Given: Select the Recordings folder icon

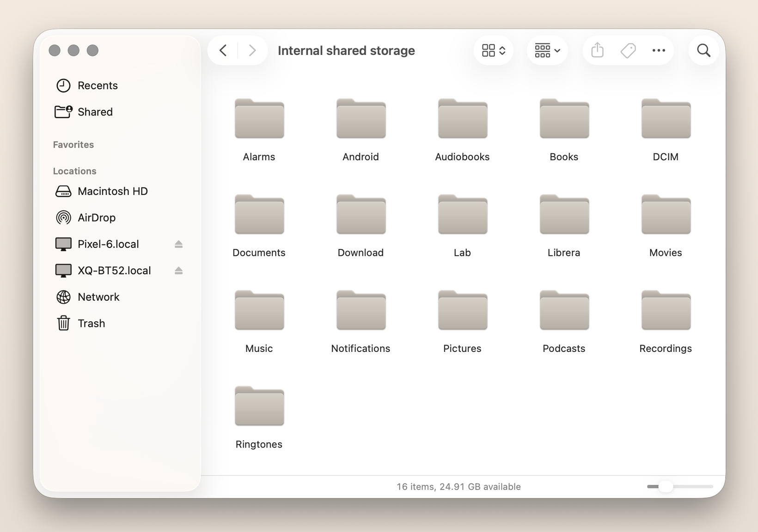Looking at the screenshot, I should tap(666, 310).
